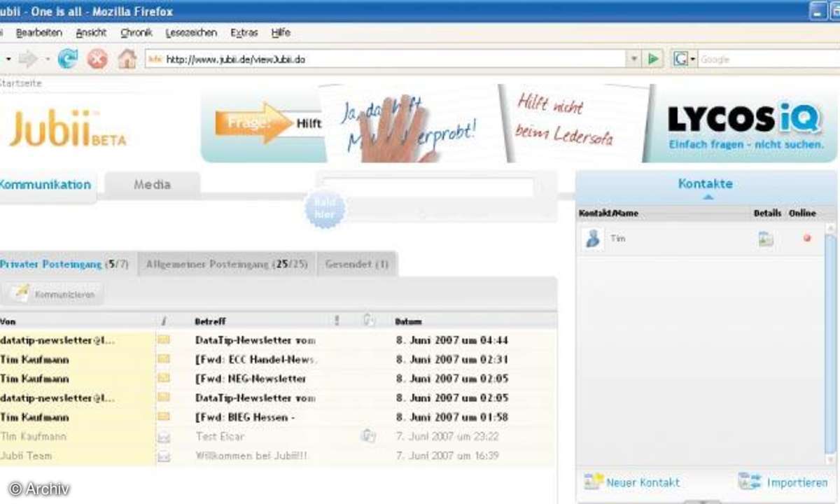This screenshot has width=840, height=504.
Task: Click the forward navigation arrow
Action: coord(28,59)
